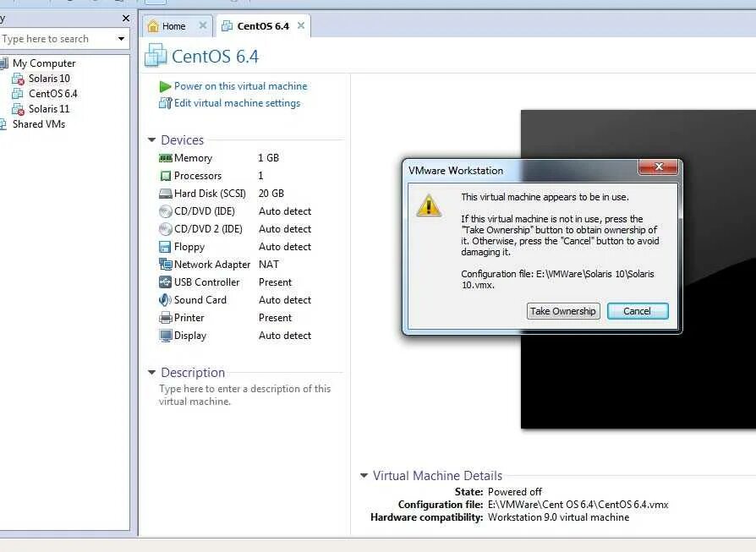Screen dimensions: 756x552
Task: Click the Processors device icon
Action: tap(166, 176)
